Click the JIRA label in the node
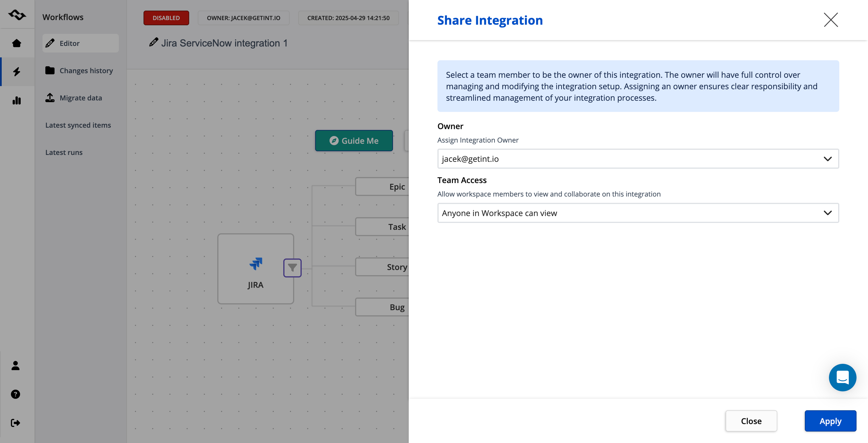Screen dimensions: 868x443 [x=255, y=285]
